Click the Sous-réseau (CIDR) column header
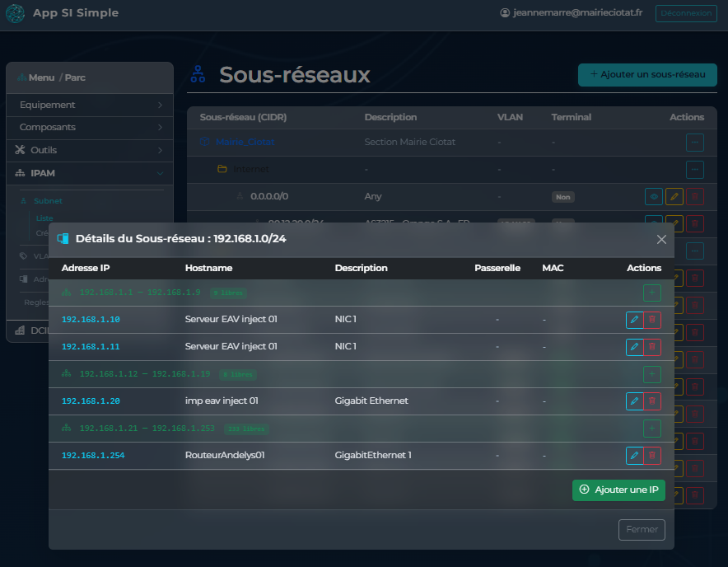This screenshot has height=567, width=728. click(x=243, y=117)
